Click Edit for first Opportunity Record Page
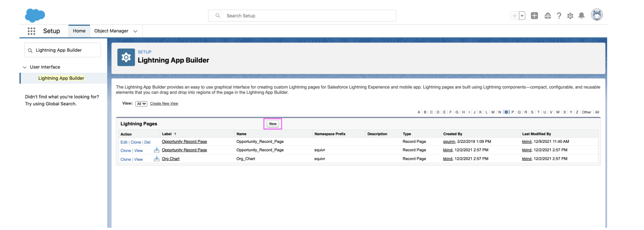Viewport: 644px width, 230px height. coord(124,142)
